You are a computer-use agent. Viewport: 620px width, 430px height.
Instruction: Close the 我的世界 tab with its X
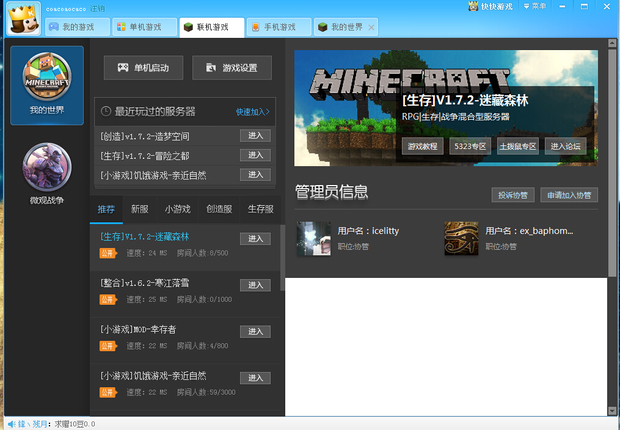pyautogui.click(x=371, y=27)
